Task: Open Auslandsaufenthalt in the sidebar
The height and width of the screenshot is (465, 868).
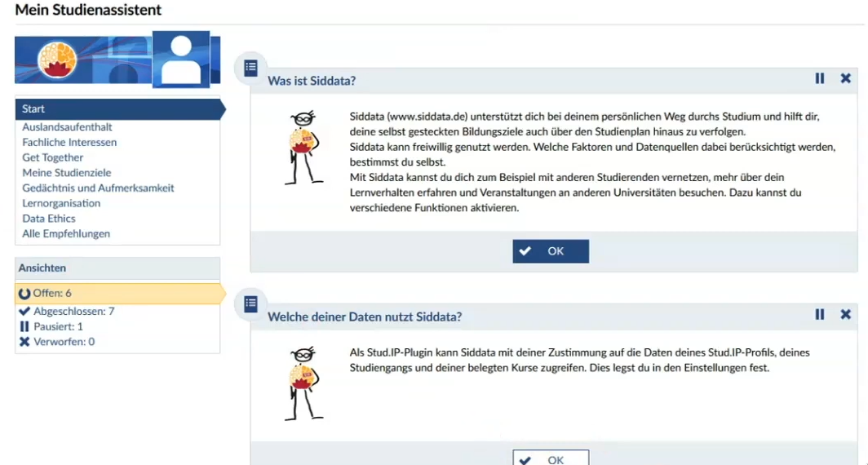Action: point(67,126)
